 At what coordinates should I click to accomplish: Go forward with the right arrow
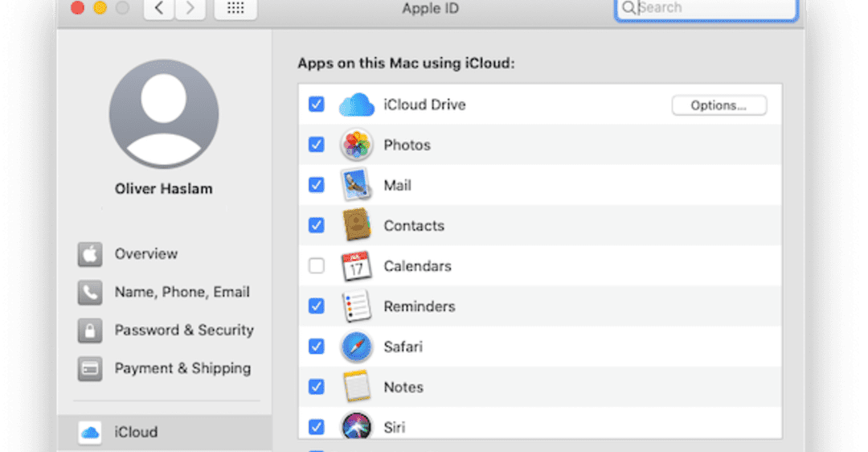click(x=190, y=8)
